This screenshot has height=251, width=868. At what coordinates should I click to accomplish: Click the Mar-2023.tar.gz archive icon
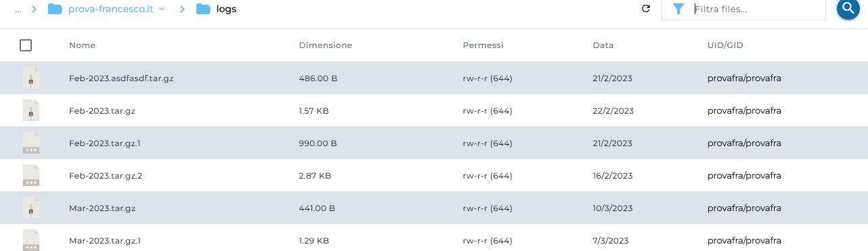point(30,208)
